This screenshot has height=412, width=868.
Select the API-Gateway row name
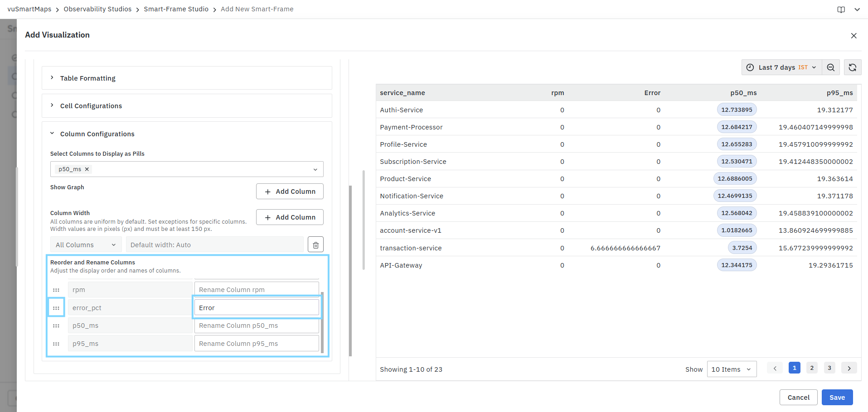point(401,265)
